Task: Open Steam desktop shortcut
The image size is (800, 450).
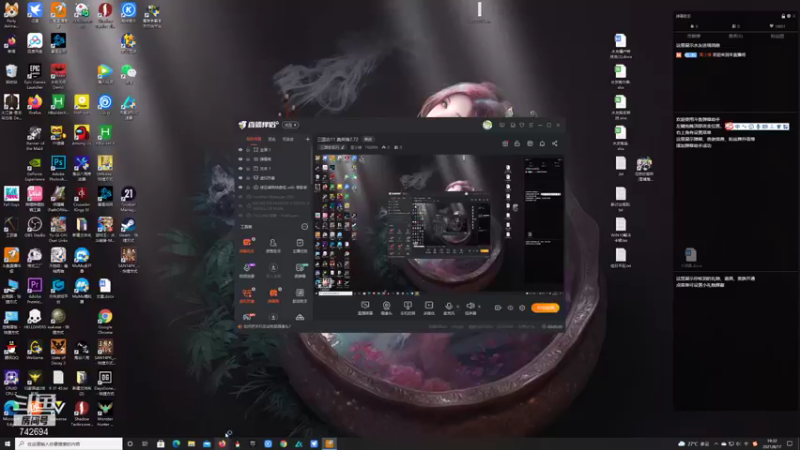Action: 128,229
